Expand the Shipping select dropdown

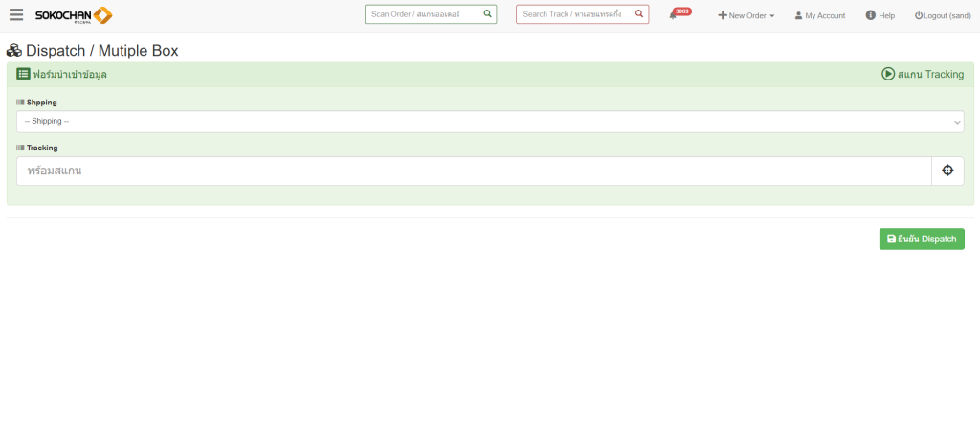pos(489,121)
